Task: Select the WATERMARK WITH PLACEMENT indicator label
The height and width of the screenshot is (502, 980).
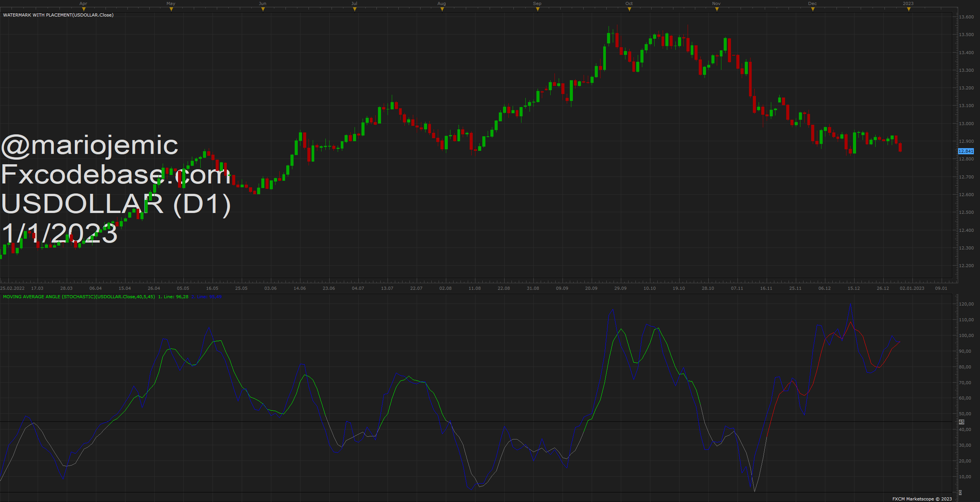Action: [58, 15]
